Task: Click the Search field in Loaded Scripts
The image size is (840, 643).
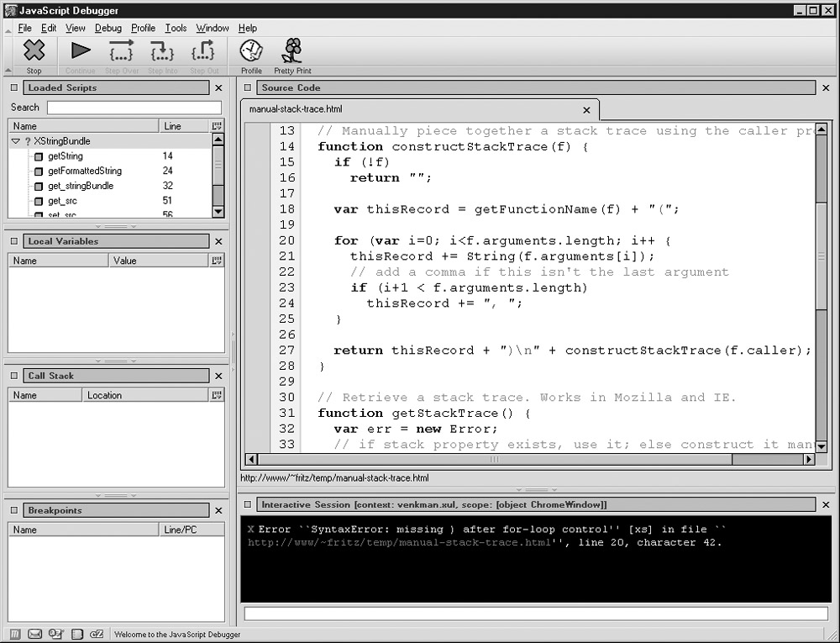Action: tap(134, 108)
